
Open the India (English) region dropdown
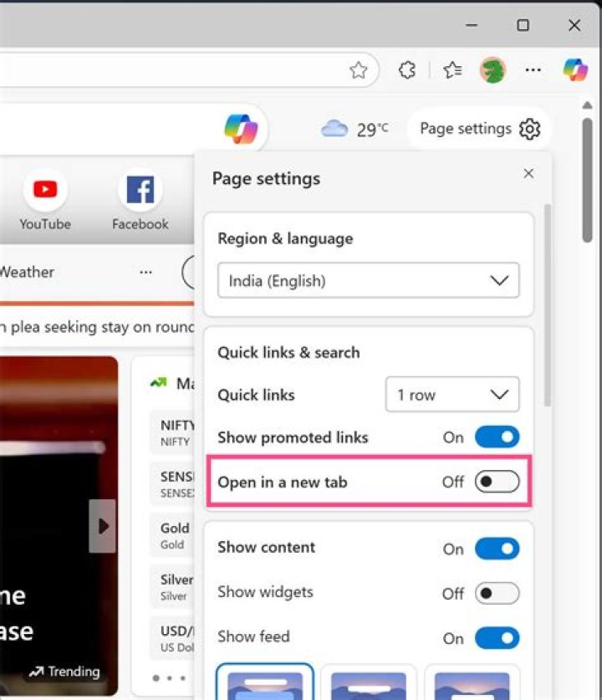[x=368, y=280]
